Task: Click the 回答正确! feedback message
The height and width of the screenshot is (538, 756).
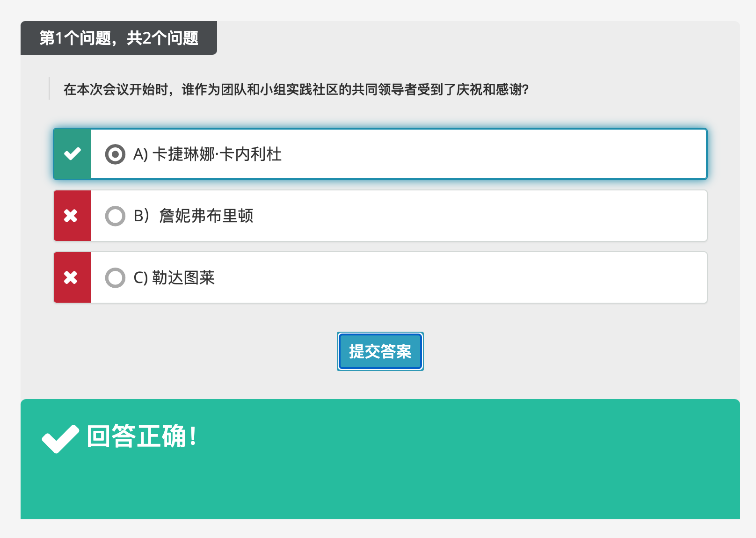Action: [x=141, y=436]
